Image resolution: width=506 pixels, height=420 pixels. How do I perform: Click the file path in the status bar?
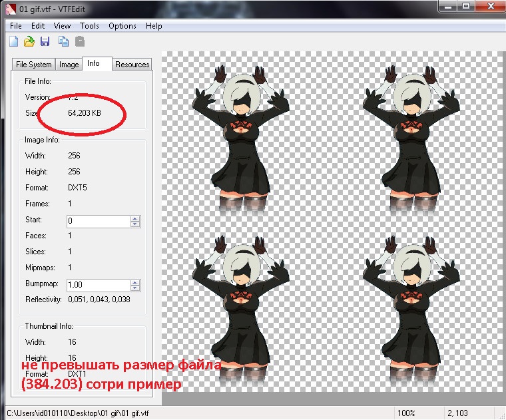[78, 413]
